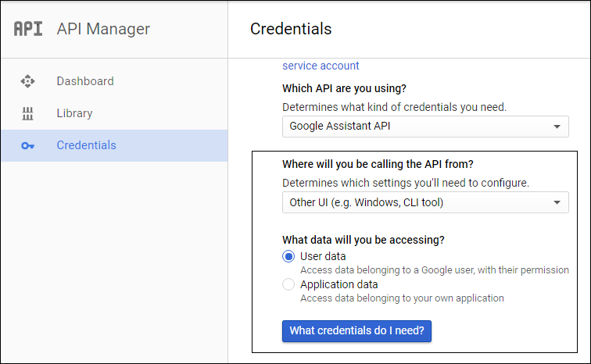Click the Application data label text
Image resolution: width=591 pixels, height=364 pixels.
[338, 284]
